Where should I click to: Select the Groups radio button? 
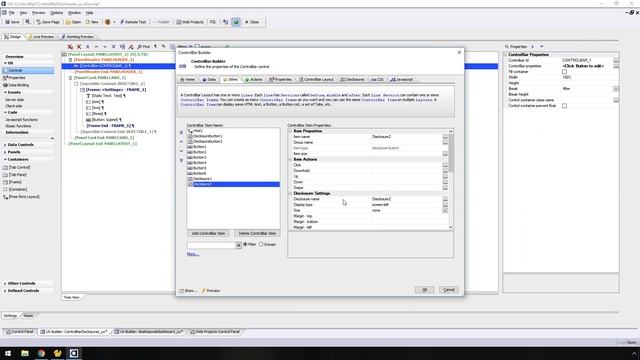pyautogui.click(x=261, y=244)
